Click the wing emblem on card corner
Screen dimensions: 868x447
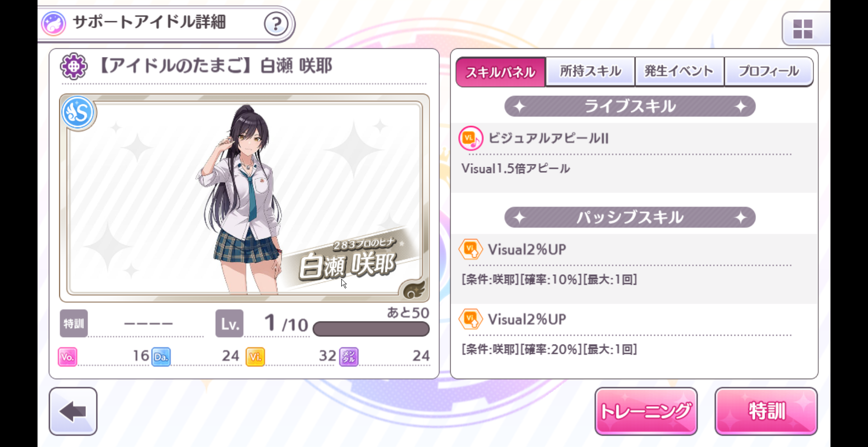tap(413, 289)
